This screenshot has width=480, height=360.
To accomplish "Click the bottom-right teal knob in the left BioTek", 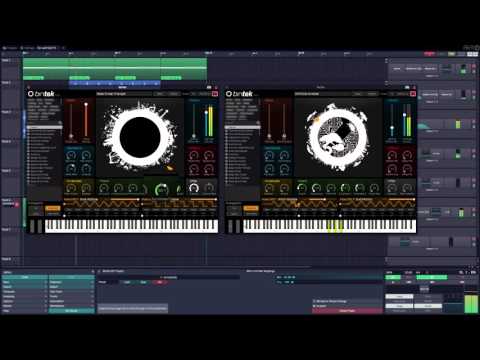I will pyautogui.click(x=86, y=169).
